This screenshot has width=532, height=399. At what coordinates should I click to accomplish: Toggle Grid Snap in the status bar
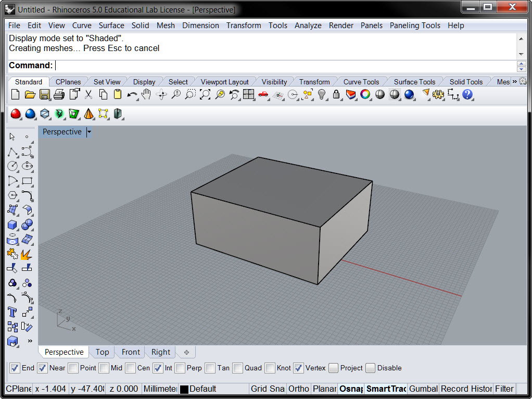point(268,389)
